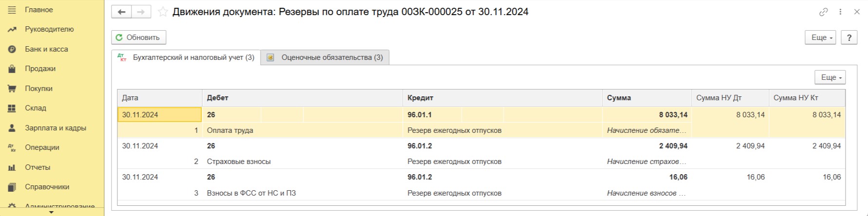Open the Банк и касса section
This screenshot has height=216, width=868.
coord(46,49)
